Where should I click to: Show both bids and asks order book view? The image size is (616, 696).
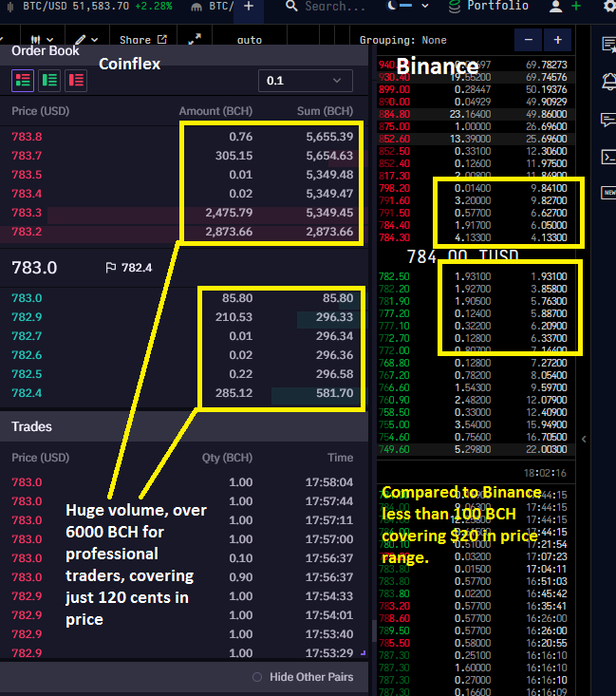coord(23,81)
